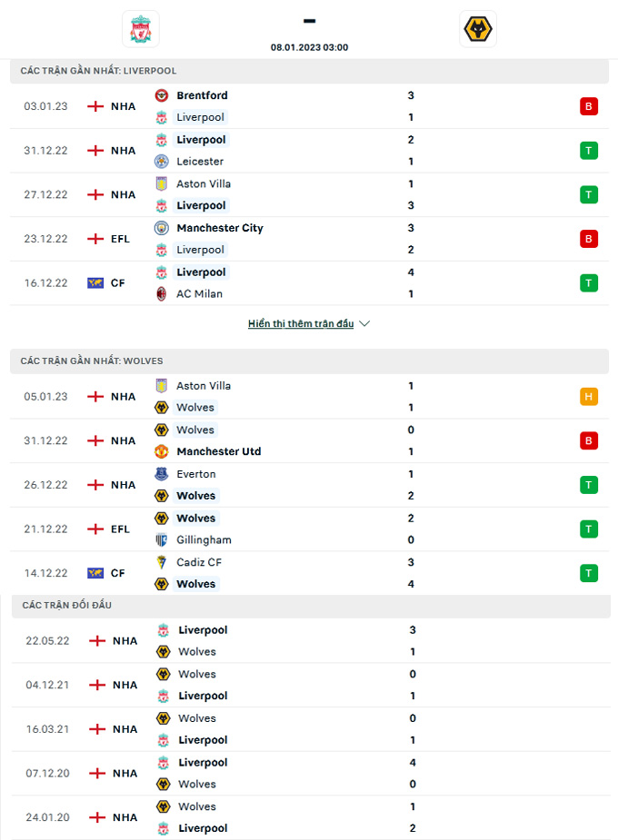618x840 pixels.
Task: Open the 'Hiển thị thêm trận đấu' link
Action: coord(301,323)
